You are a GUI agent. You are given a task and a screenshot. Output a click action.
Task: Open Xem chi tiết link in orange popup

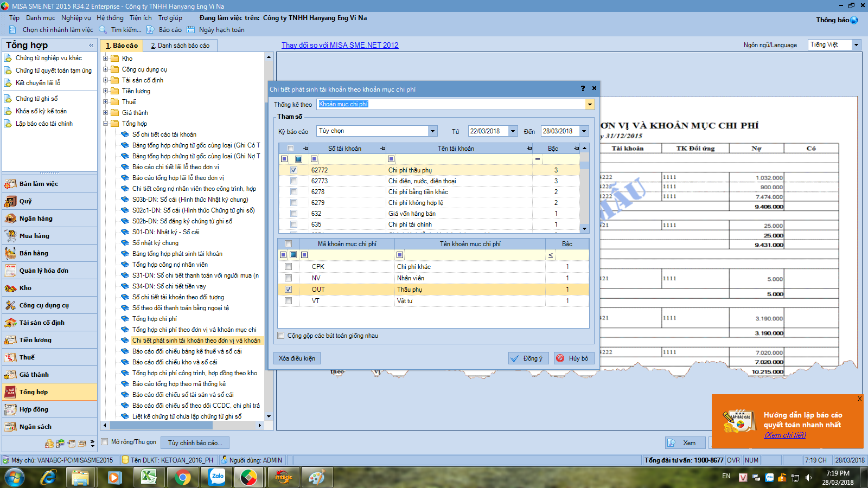coord(785,435)
